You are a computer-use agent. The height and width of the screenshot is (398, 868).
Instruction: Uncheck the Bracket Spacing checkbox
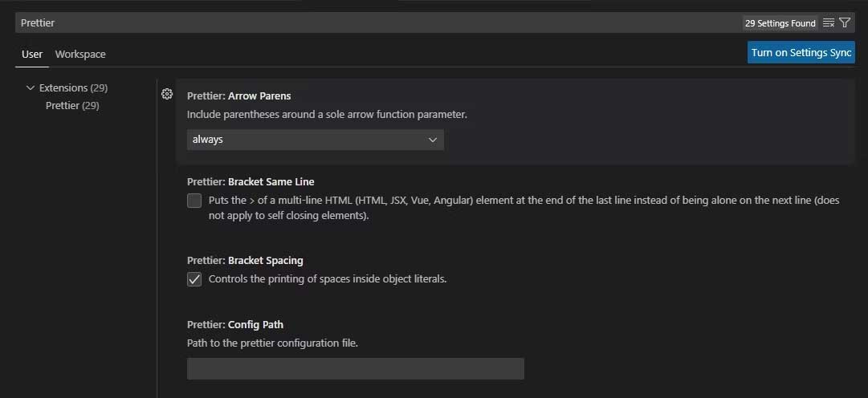pos(194,279)
